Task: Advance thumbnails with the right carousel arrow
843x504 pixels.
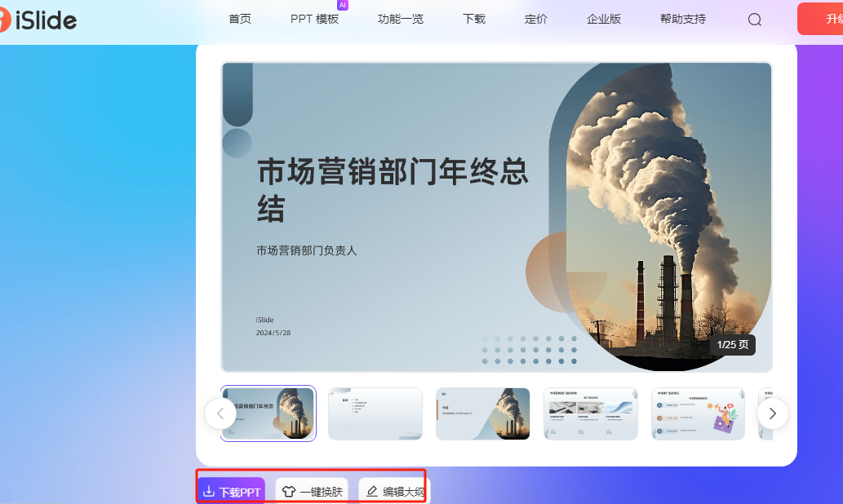Action: 772,413
